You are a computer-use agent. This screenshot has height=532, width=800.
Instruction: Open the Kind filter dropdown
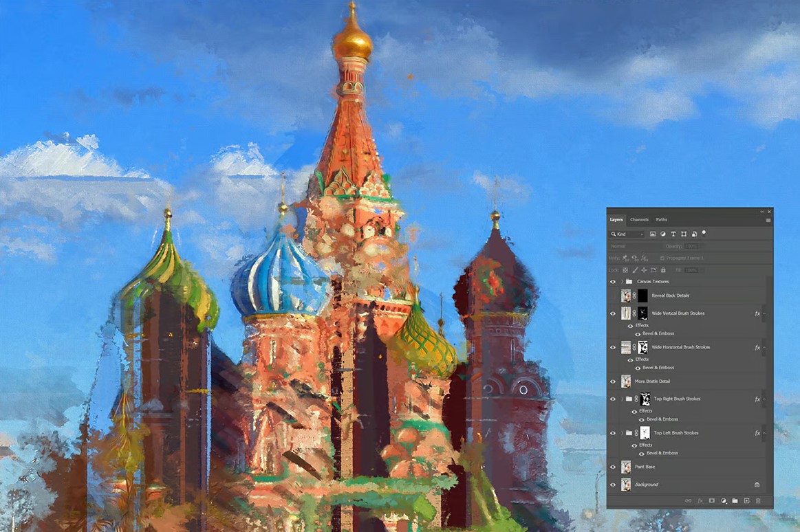point(627,234)
